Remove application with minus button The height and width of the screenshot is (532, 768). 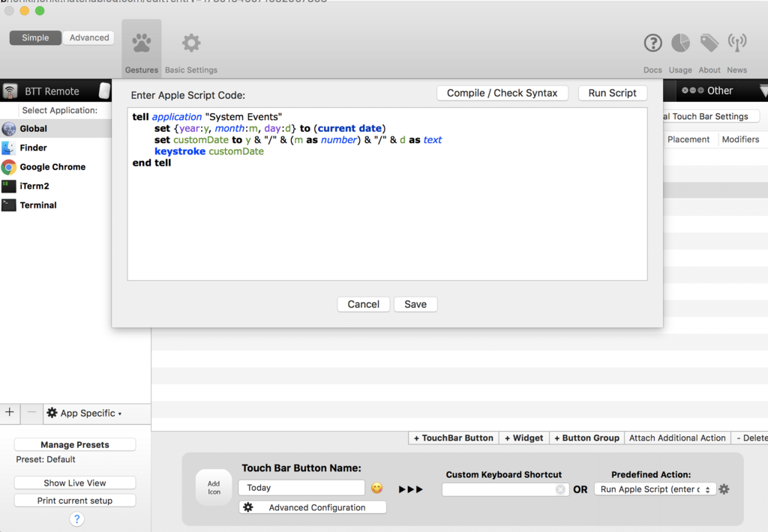click(x=31, y=413)
